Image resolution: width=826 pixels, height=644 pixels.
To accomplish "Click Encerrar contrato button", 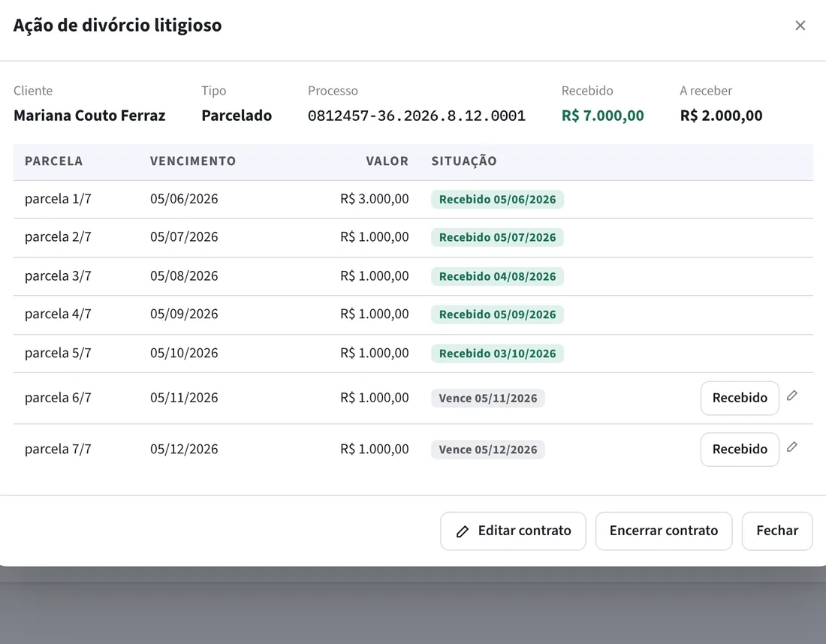I will (x=664, y=531).
